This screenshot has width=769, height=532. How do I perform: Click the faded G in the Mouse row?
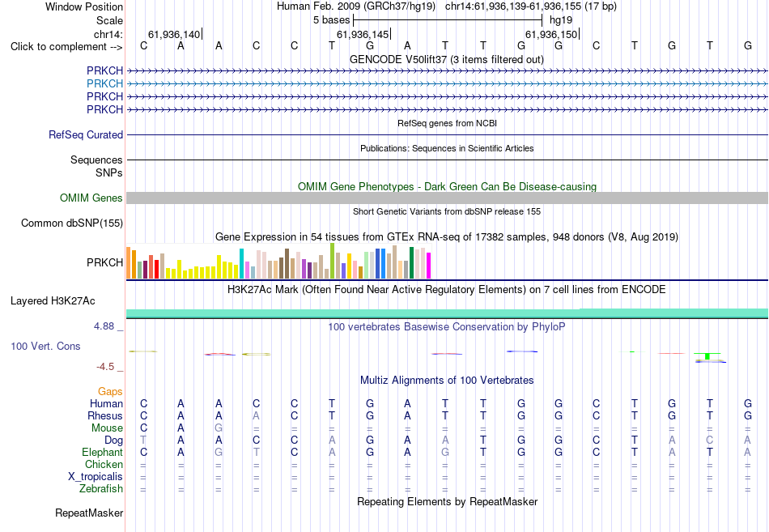[x=219, y=428]
